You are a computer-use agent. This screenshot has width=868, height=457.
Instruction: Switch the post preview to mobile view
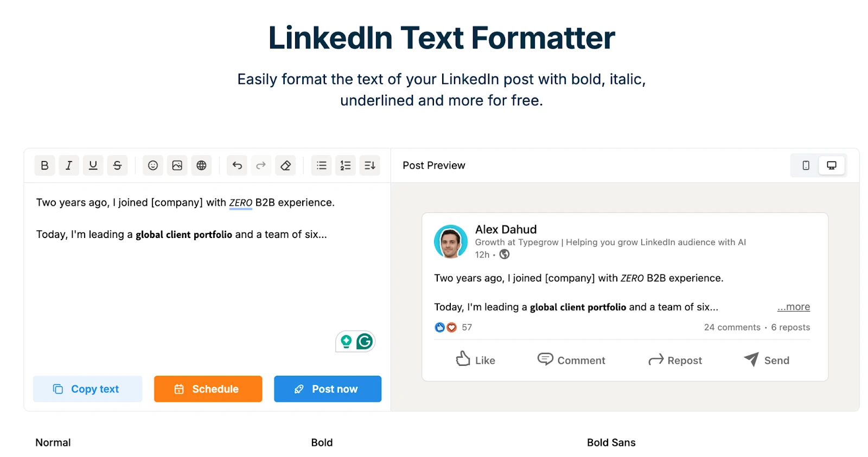tap(806, 165)
